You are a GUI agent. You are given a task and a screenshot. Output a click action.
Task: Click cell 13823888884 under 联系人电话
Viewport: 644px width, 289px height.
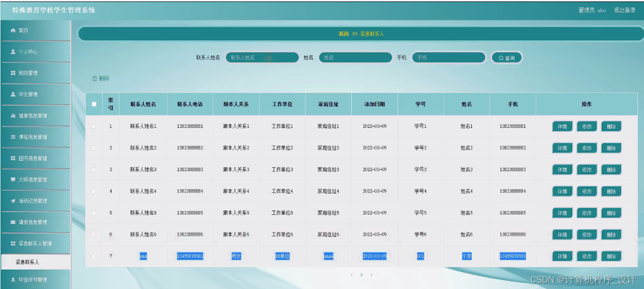[x=190, y=191]
